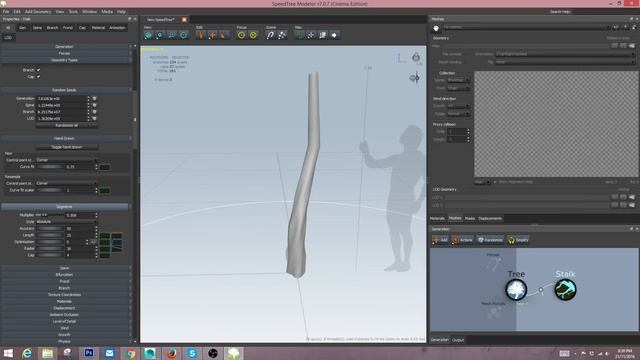The height and width of the screenshot is (360, 640).
Task: Click the Scene magnet-shaped icon
Action: pos(270,35)
